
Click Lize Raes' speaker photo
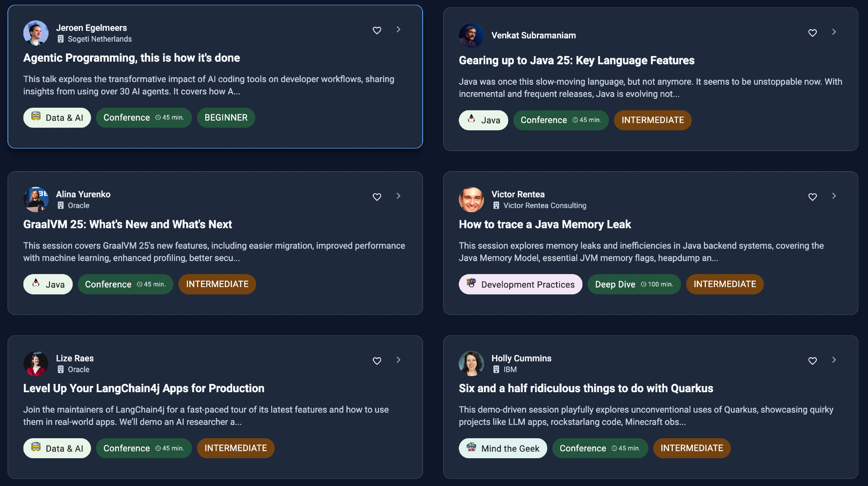coord(36,364)
